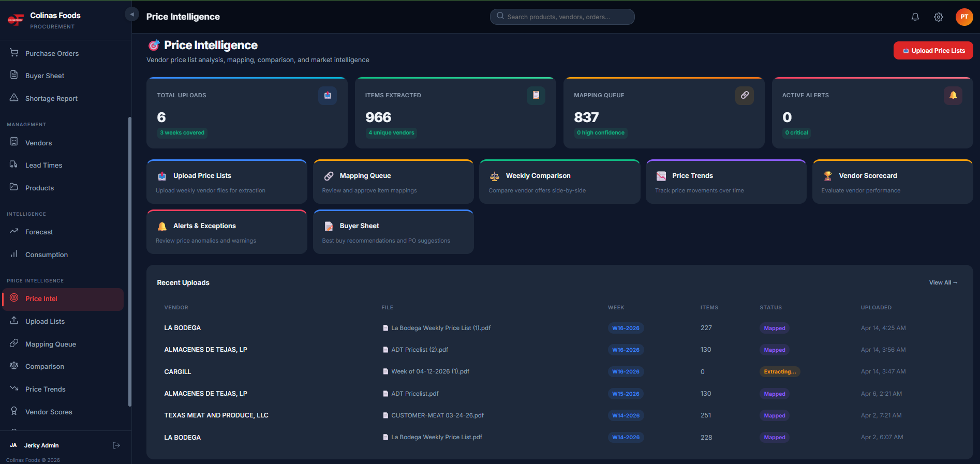The width and height of the screenshot is (980, 464).
Task: Click the red Upload Price Lists button
Action: click(933, 51)
